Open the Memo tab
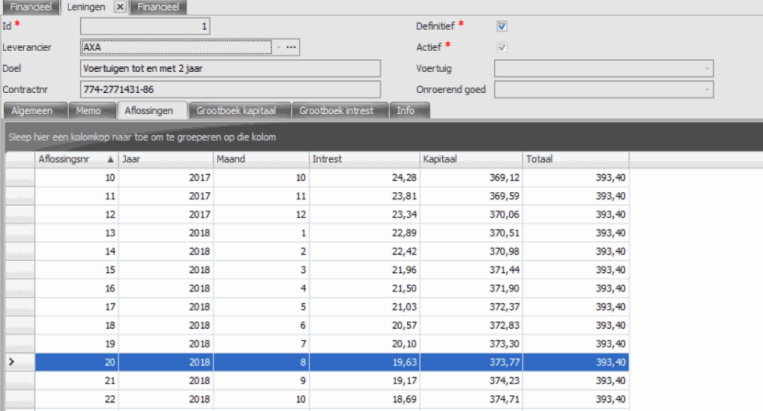This screenshot has width=763, height=411. [90, 110]
